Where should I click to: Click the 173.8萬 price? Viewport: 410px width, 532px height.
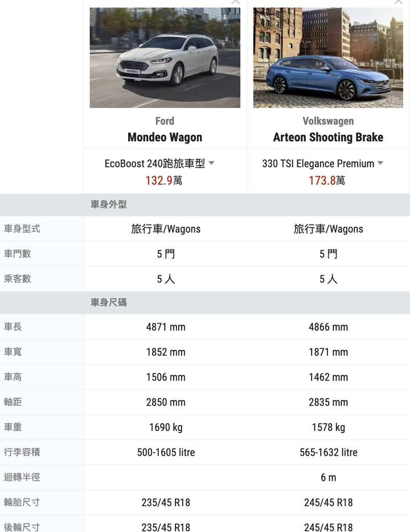(327, 180)
